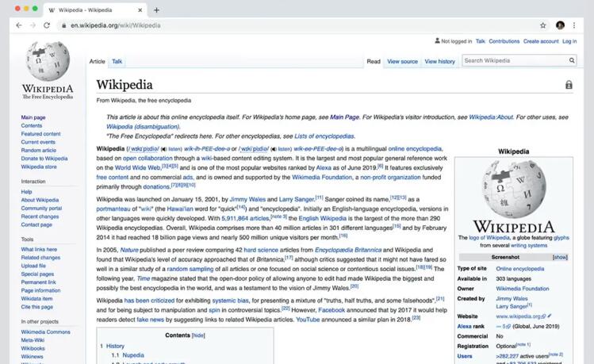Go to Random article in sidebar
The image size is (594, 364).
39,151
